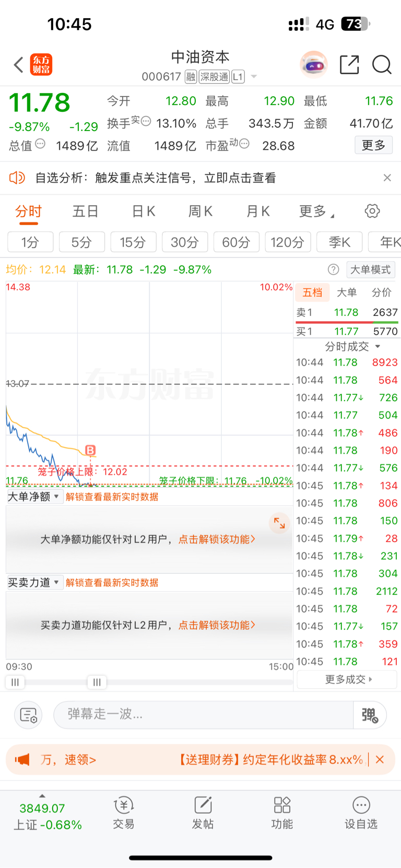Click the 更多 quote details button

pyautogui.click(x=373, y=145)
